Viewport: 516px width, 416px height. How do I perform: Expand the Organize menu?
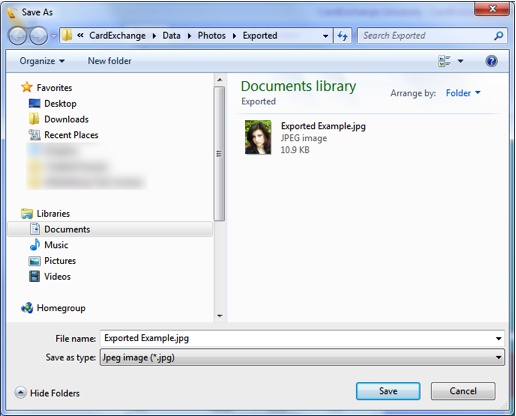point(42,61)
